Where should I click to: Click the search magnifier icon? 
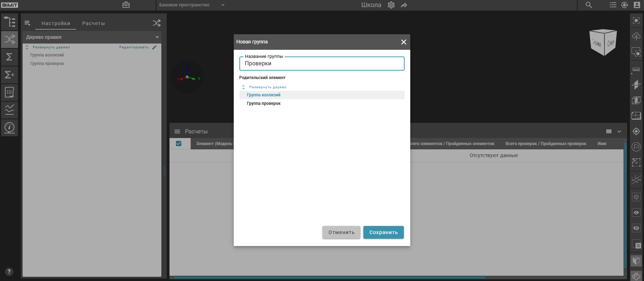pyautogui.click(x=589, y=5)
